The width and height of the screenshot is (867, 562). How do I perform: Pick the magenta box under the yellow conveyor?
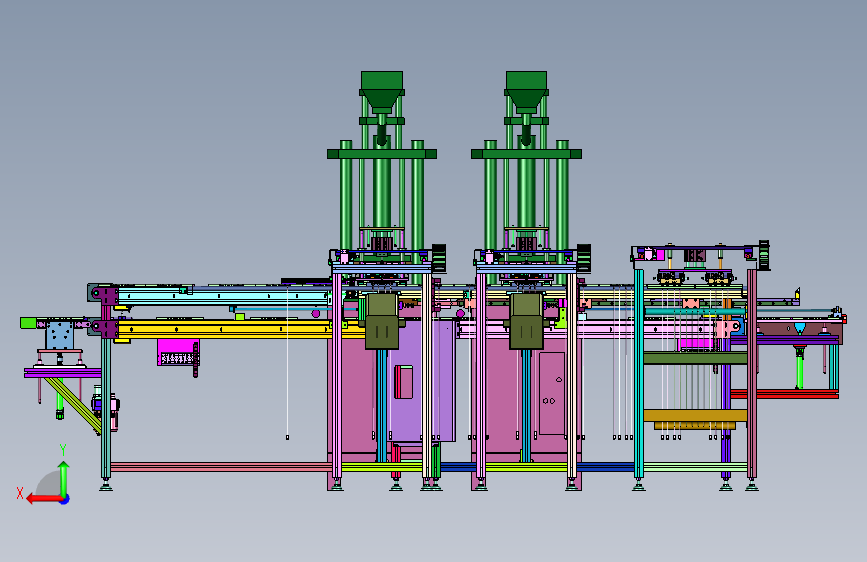[x=177, y=352]
